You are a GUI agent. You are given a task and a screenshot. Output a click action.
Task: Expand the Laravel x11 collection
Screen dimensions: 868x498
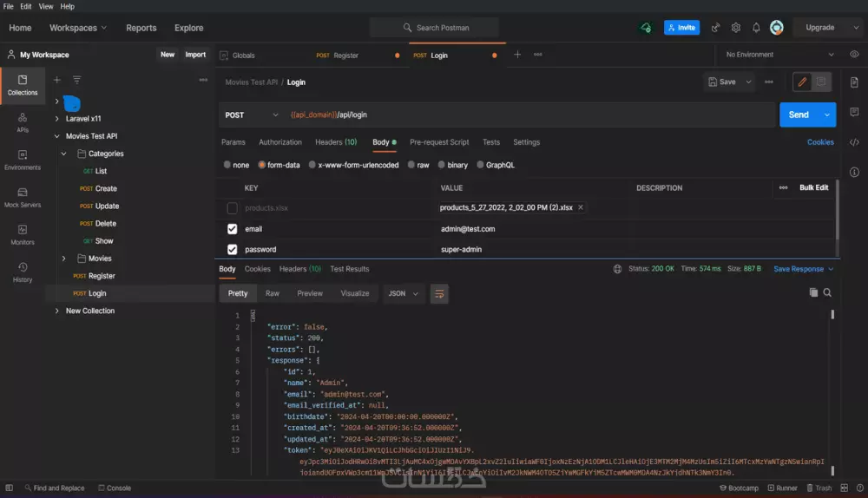pos(57,118)
